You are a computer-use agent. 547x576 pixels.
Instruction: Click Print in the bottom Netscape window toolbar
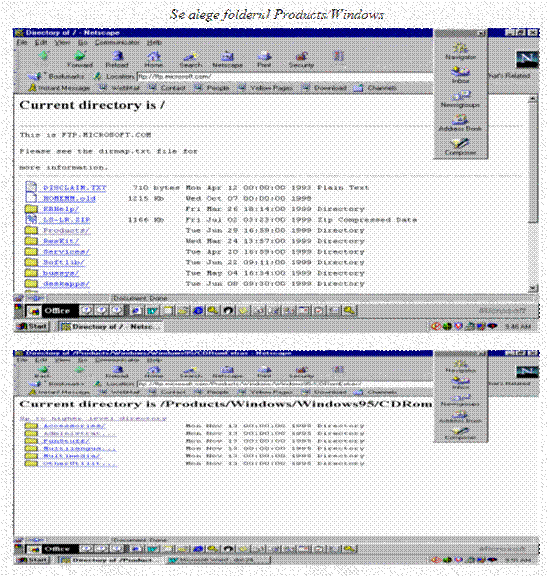(x=264, y=372)
